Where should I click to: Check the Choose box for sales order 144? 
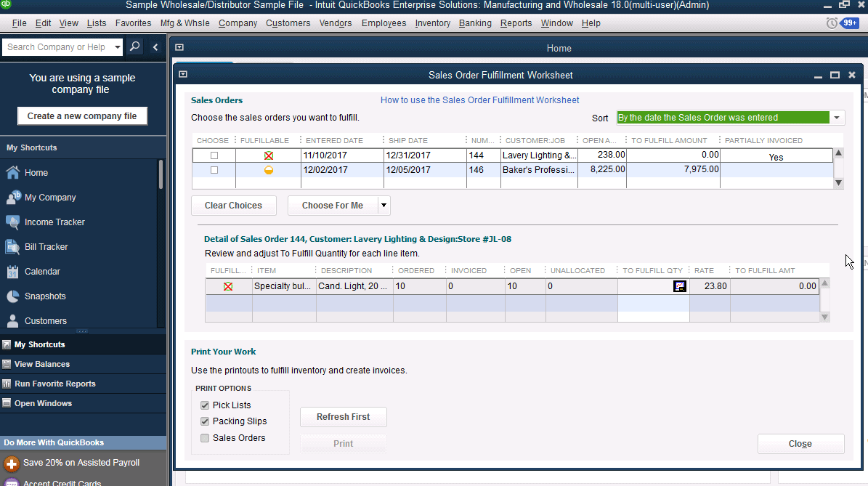214,156
